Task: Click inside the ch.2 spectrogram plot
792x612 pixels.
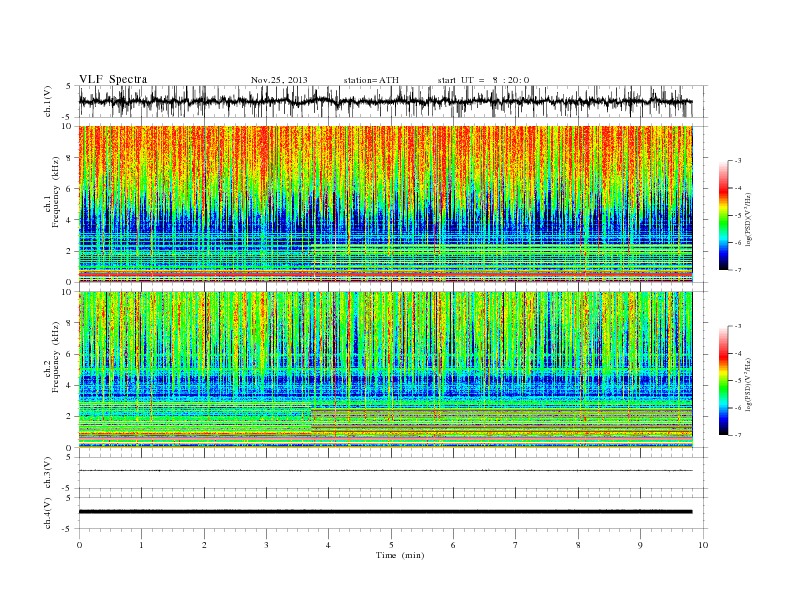Action: coord(385,370)
